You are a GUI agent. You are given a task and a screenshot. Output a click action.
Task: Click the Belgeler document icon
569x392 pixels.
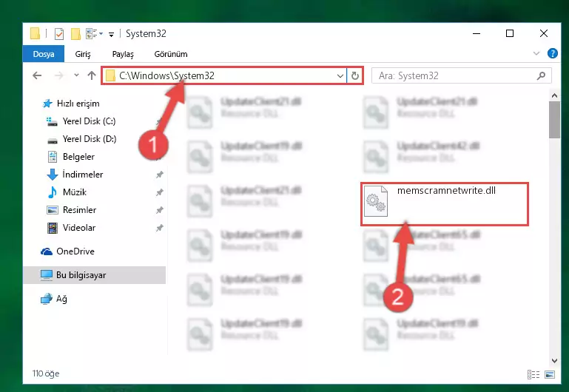point(53,157)
